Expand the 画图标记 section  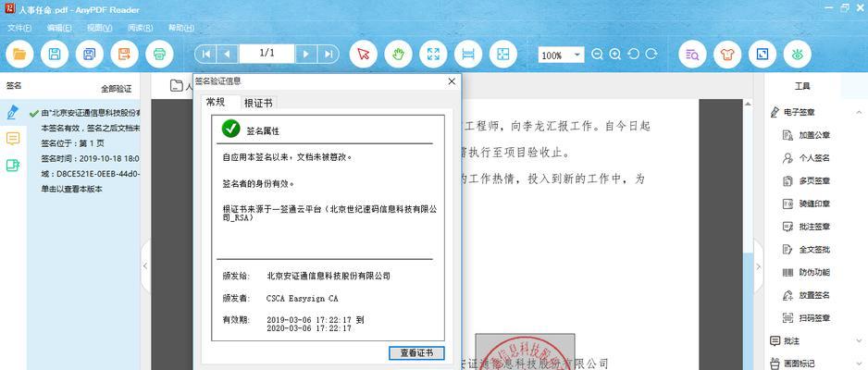click(859, 364)
